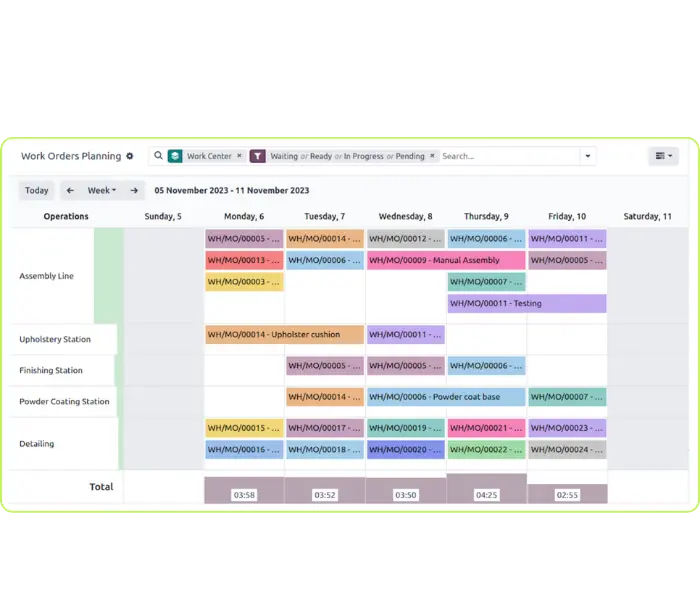
Task: Remove the Work Center grouping facet
Action: point(239,156)
